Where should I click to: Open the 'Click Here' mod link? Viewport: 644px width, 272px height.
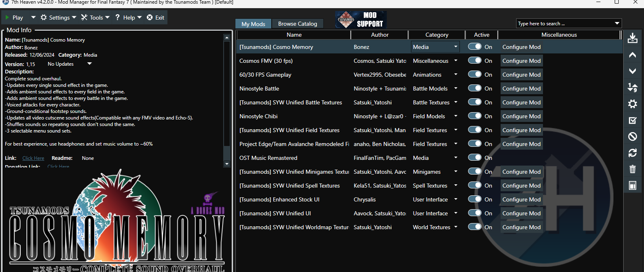33,158
